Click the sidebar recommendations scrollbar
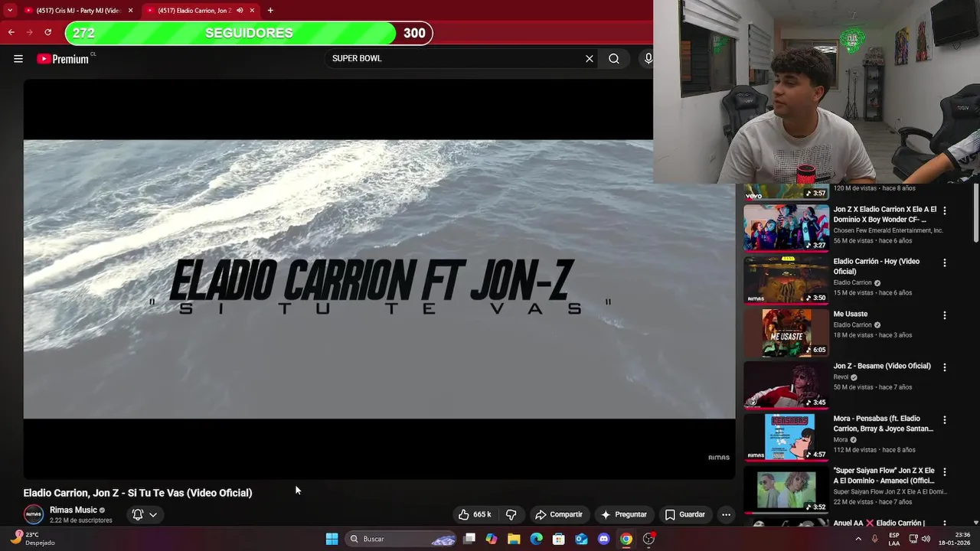The width and height of the screenshot is (980, 551). pos(975,214)
